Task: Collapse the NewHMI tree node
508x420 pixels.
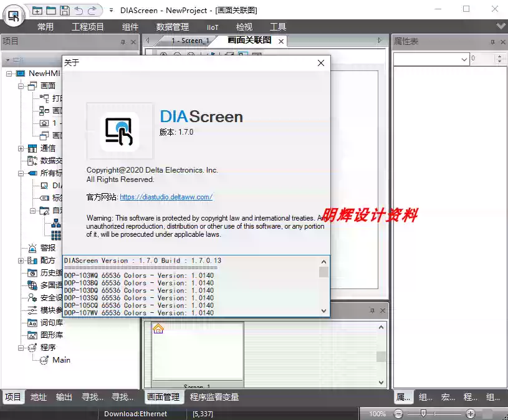Action: tap(9, 74)
